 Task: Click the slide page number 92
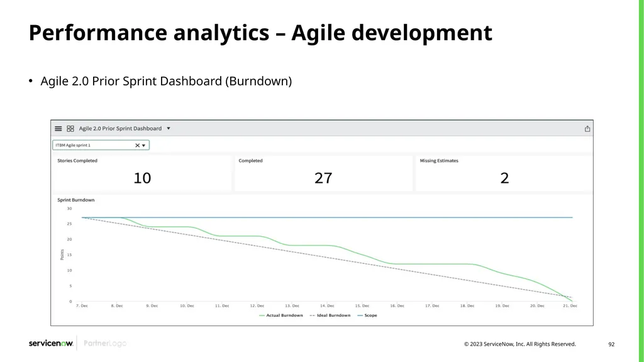tap(611, 344)
